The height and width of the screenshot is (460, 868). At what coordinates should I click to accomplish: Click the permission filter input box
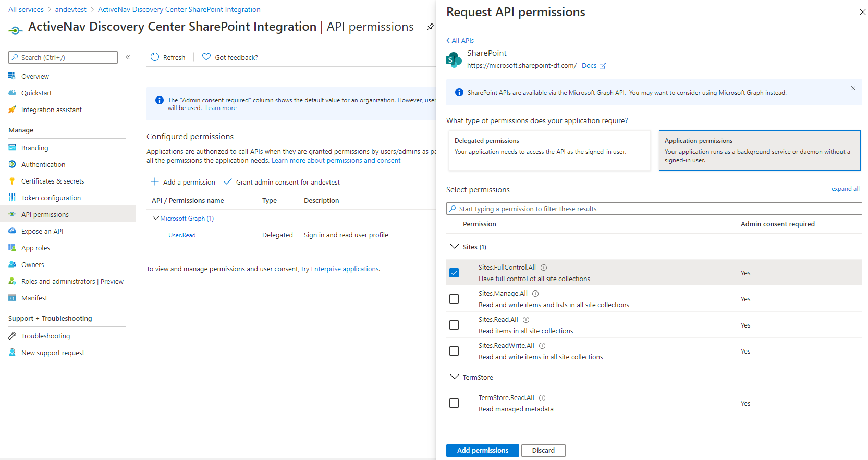click(654, 209)
